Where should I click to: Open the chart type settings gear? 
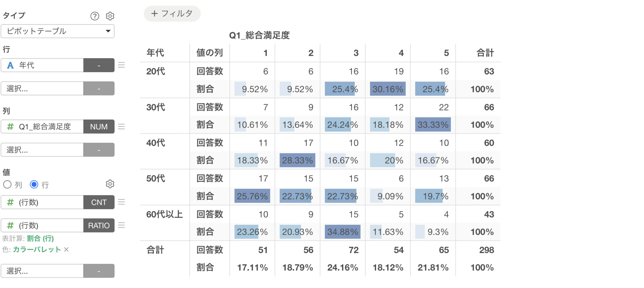[x=110, y=16]
